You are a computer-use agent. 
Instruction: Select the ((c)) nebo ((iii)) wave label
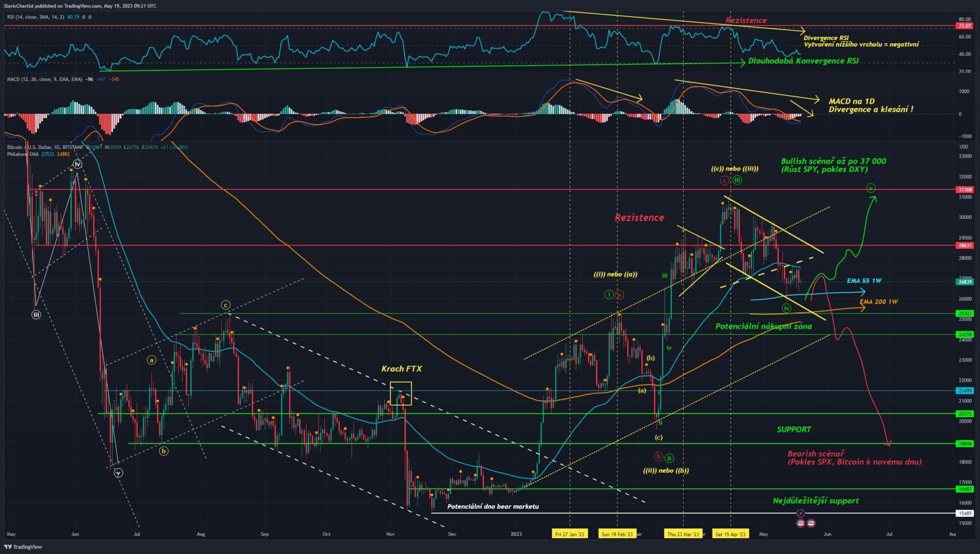(x=735, y=169)
